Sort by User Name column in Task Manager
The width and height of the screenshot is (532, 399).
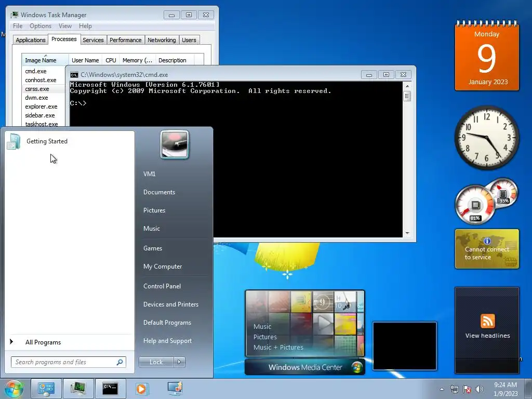[x=85, y=60]
